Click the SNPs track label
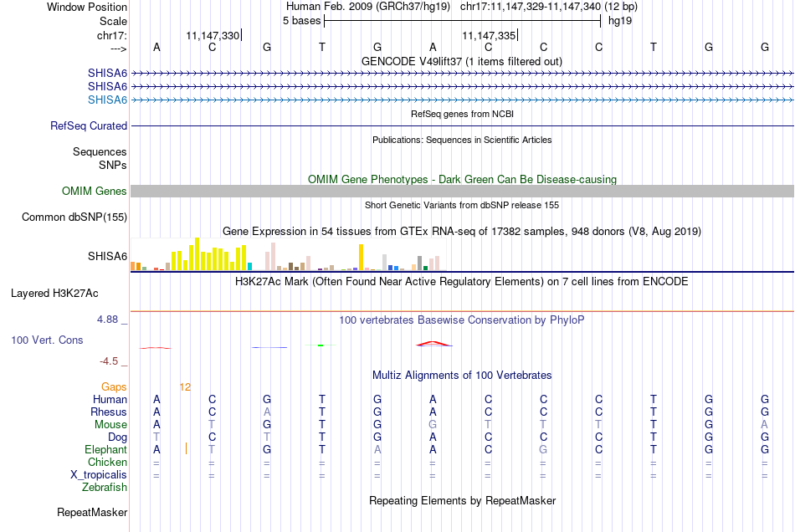795x532 pixels. (113, 165)
